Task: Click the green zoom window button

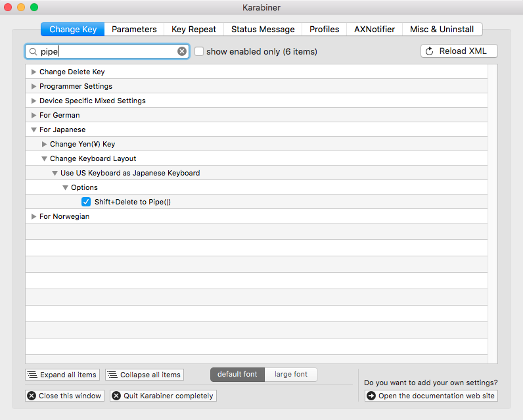Action: point(34,7)
